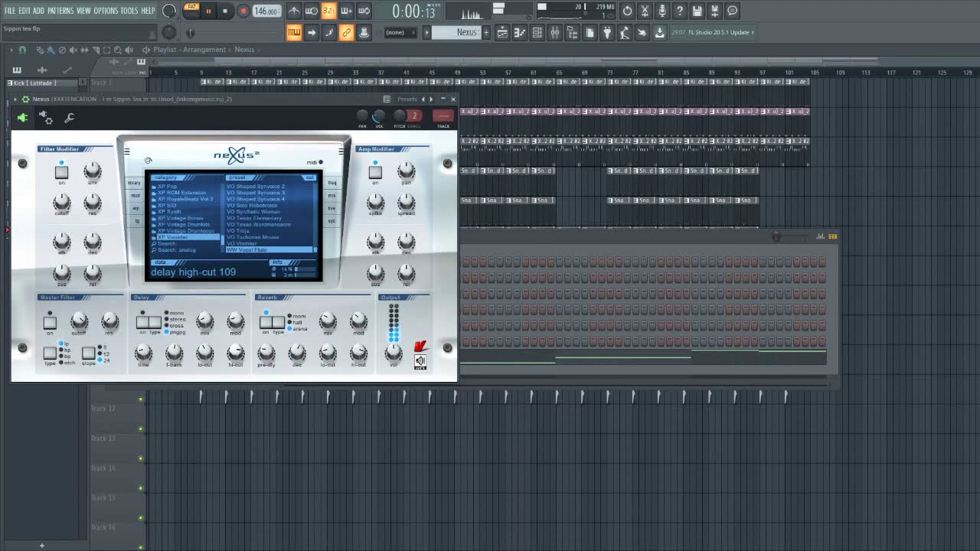Open the OPTIONS menu
The image size is (980, 551).
(x=106, y=11)
